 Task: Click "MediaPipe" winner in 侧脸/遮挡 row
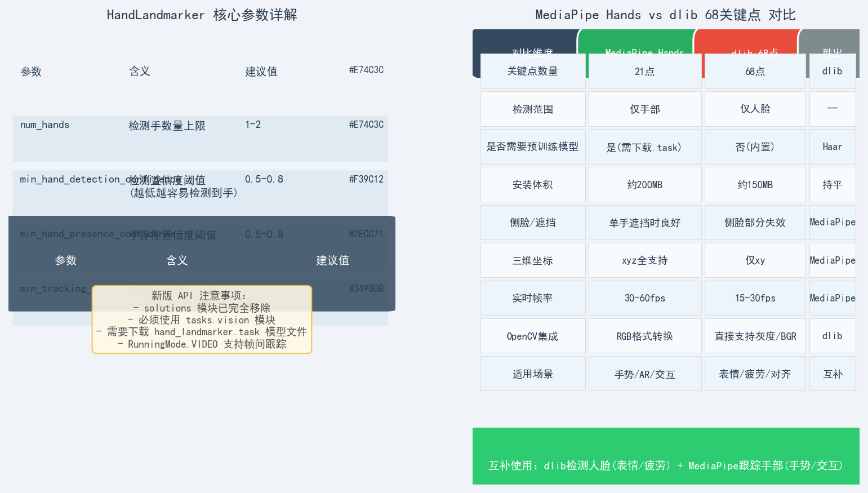pyautogui.click(x=833, y=223)
